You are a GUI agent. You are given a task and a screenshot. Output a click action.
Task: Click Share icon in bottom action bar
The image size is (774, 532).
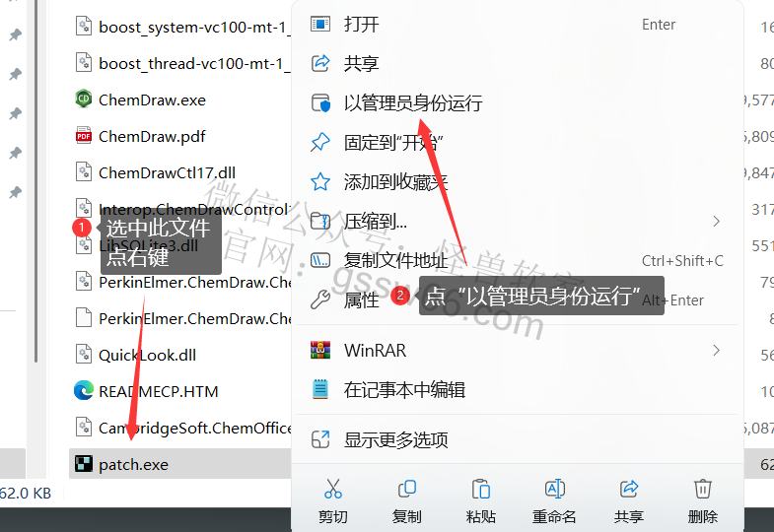pos(629,489)
